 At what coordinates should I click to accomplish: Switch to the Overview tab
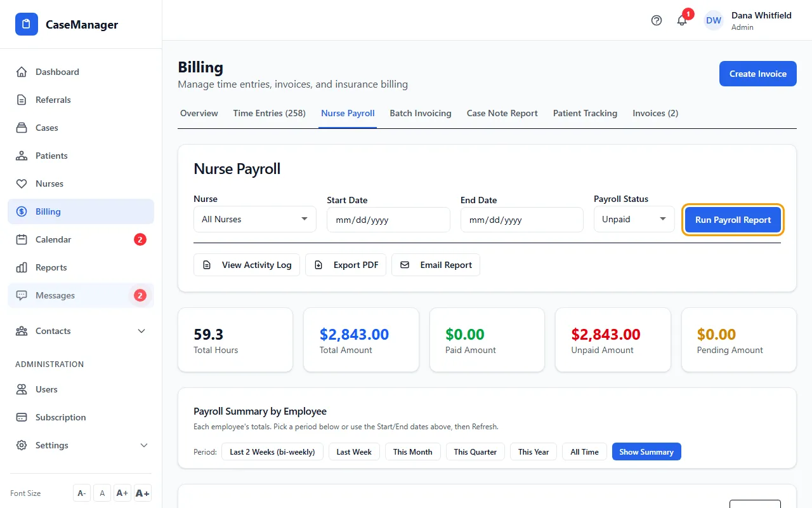coord(199,113)
